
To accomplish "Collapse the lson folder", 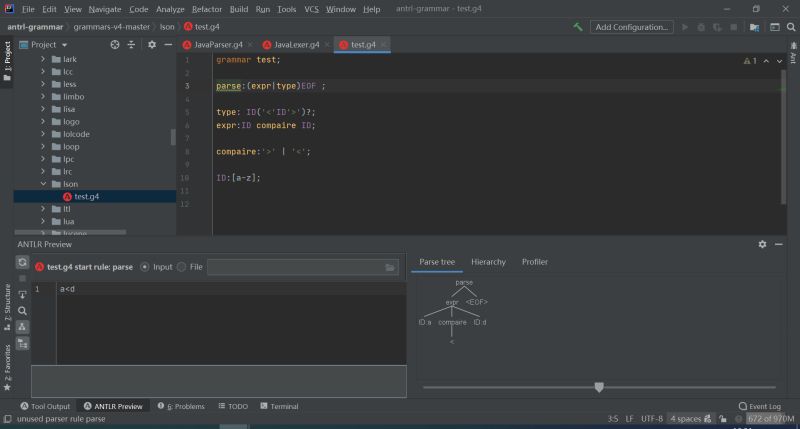I will click(43, 184).
